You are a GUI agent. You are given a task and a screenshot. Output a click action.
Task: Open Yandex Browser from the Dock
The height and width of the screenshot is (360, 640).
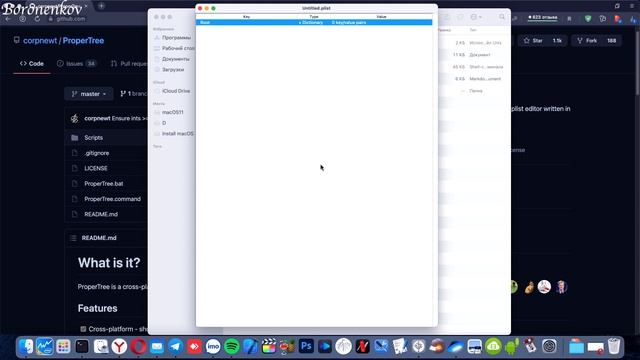[x=119, y=347]
